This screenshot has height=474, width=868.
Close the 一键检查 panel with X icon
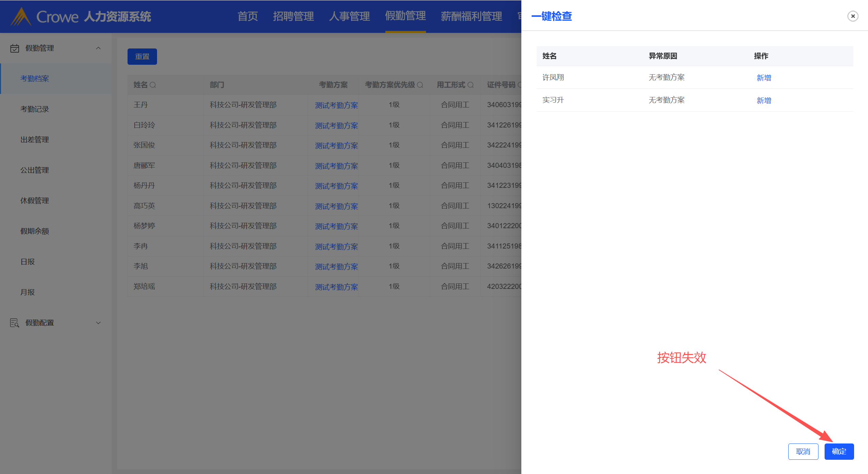coord(852,16)
